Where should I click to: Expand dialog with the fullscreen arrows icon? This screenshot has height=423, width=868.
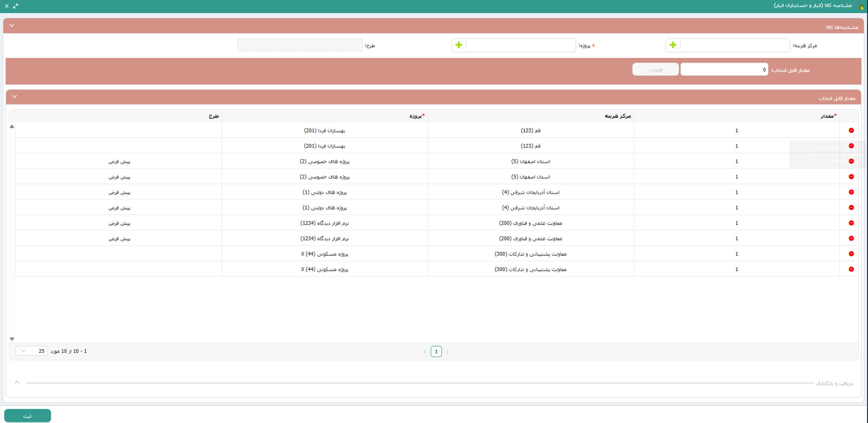[16, 6]
